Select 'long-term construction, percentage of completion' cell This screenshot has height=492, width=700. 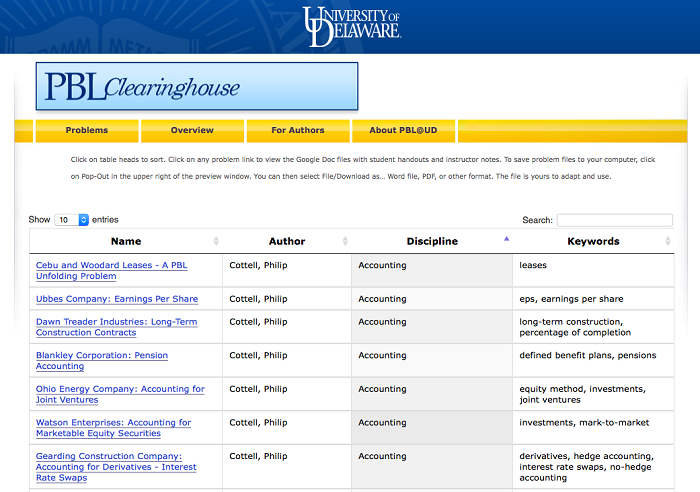[x=593, y=327]
